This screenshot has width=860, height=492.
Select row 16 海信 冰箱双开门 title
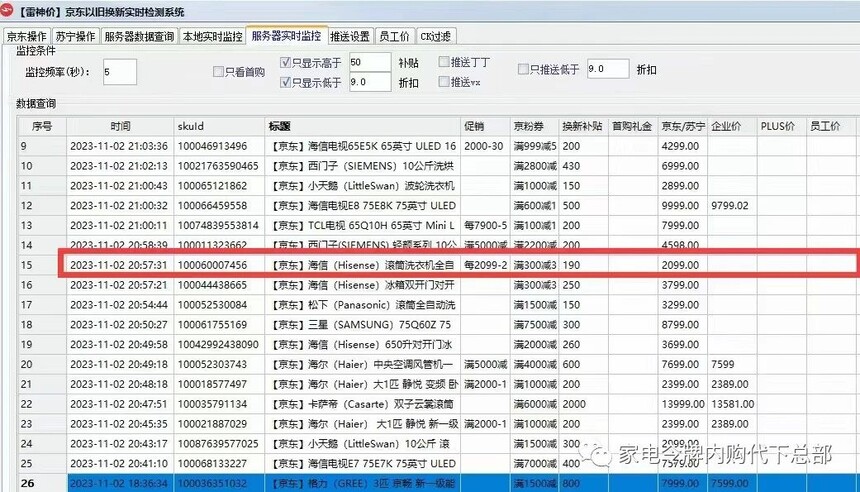[x=363, y=285]
